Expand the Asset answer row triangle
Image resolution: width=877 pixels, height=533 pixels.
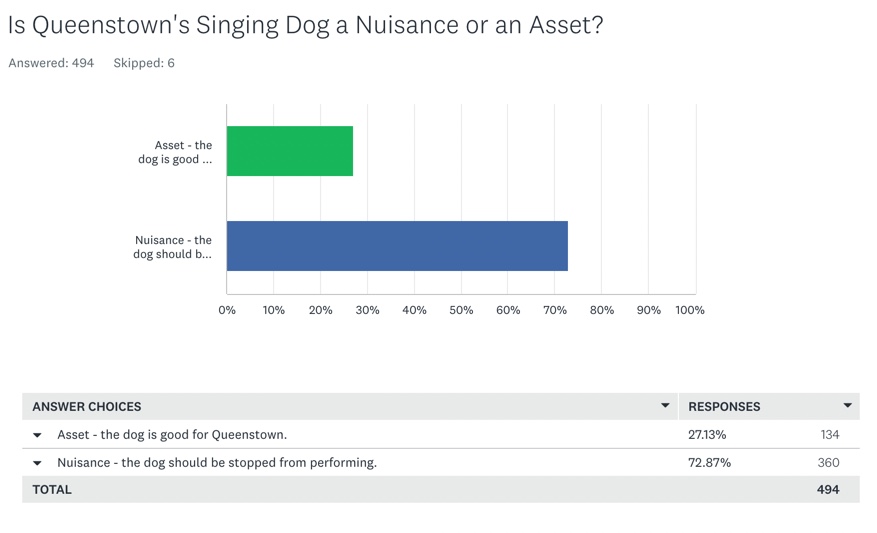pyautogui.click(x=38, y=435)
